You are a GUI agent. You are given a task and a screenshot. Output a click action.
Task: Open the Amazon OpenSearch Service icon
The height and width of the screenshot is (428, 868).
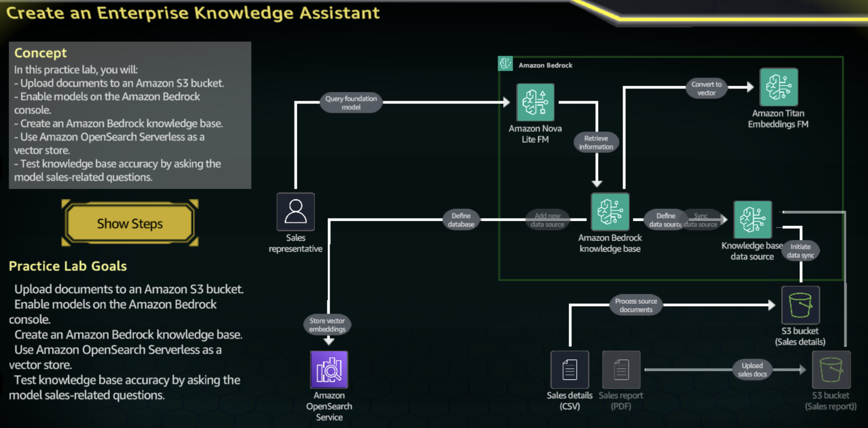(329, 370)
